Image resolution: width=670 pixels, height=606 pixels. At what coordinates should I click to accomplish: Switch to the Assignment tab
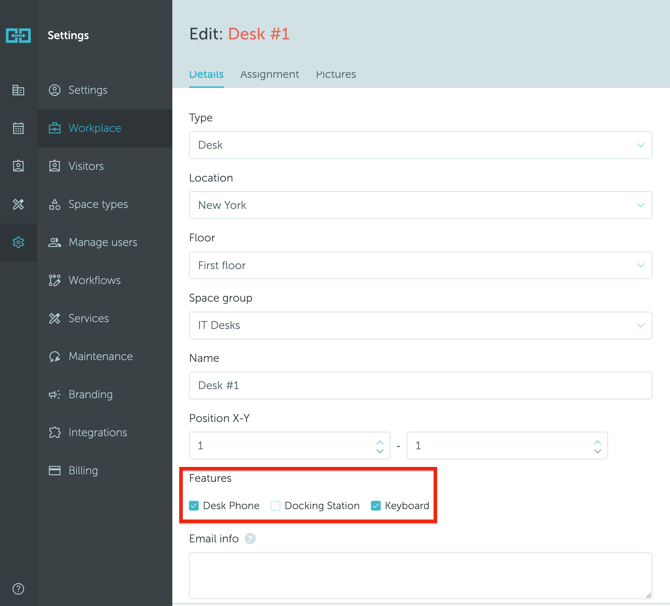(269, 74)
